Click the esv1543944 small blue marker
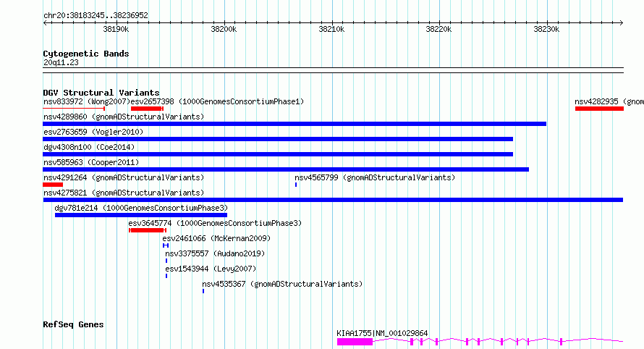644x349 pixels. click(166, 276)
